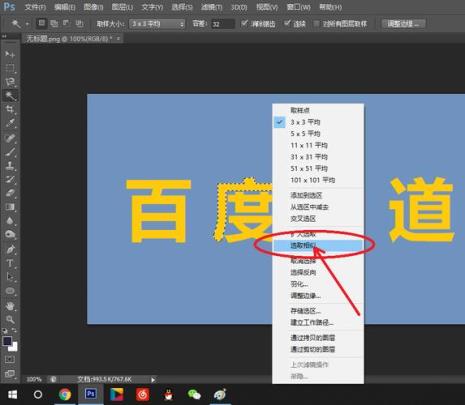Click the 100% zoom field in status bar
This screenshot has width=465, height=405.
click(x=34, y=379)
